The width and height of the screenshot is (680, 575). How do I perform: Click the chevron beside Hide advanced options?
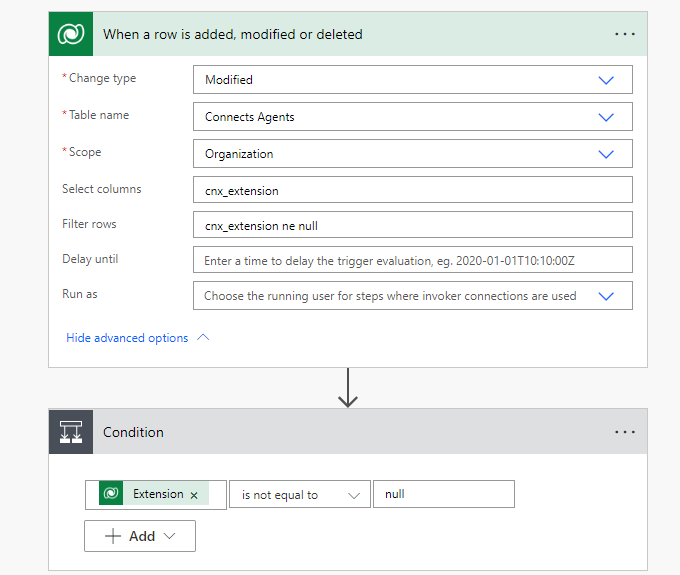click(x=203, y=337)
